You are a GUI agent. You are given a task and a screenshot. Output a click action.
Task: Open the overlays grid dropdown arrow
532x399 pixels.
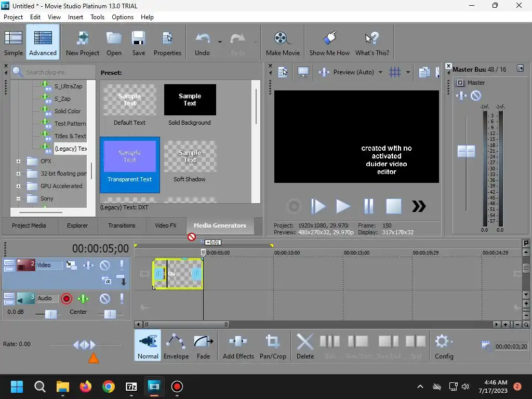408,72
